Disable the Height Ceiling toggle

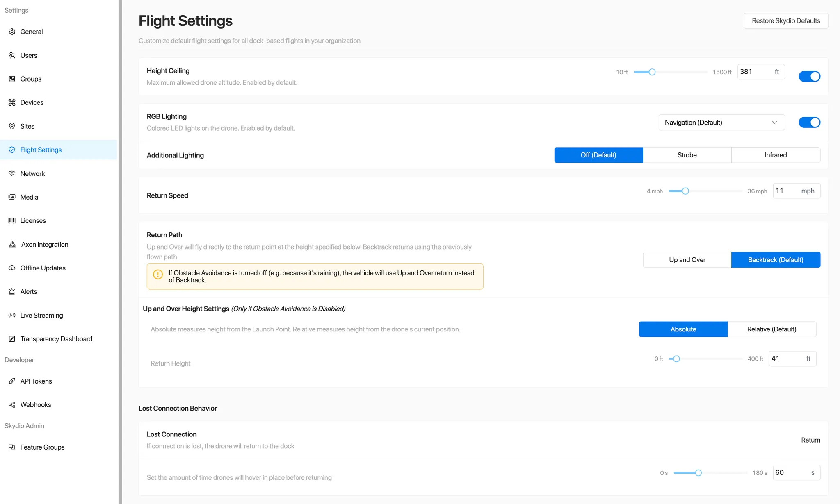coord(809,76)
